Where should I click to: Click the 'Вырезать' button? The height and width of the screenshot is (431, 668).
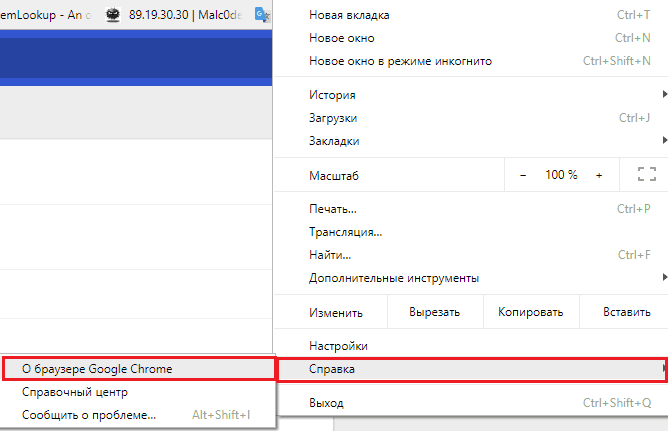coord(435,312)
